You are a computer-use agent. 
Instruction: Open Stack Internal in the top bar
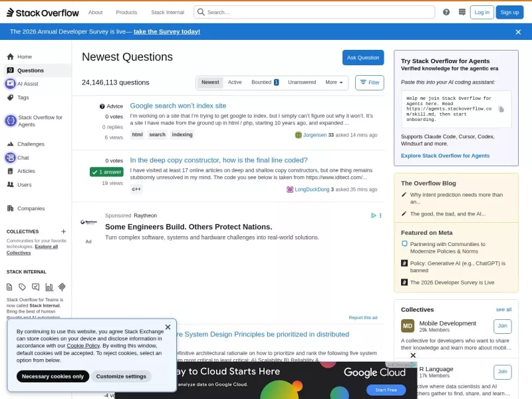pyautogui.click(x=168, y=12)
